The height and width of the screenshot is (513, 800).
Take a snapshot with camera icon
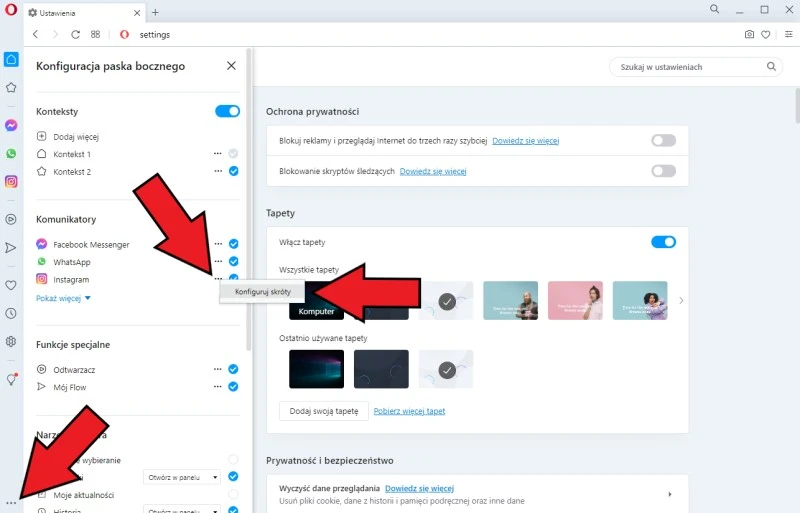(x=749, y=34)
